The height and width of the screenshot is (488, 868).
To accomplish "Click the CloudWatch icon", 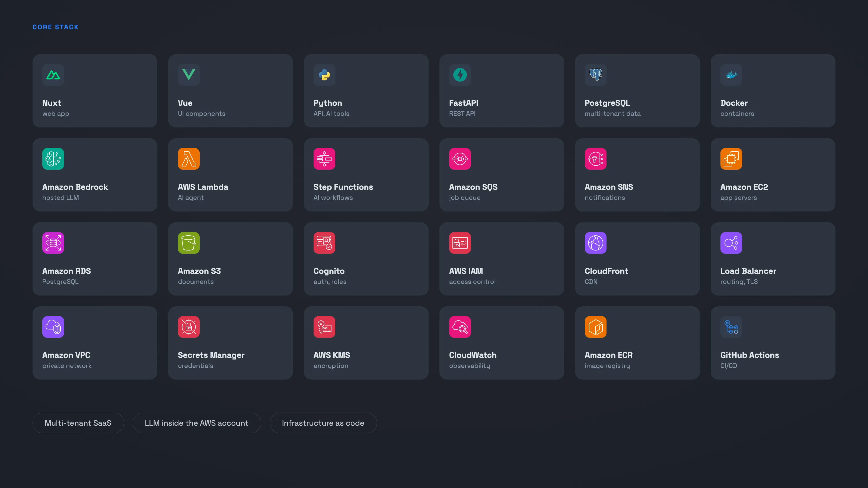I will click(x=460, y=327).
